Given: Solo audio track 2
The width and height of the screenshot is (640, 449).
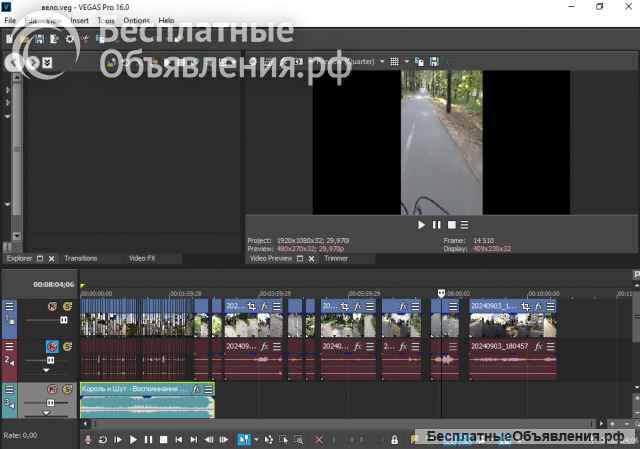Looking at the screenshot, I should 67,347.
